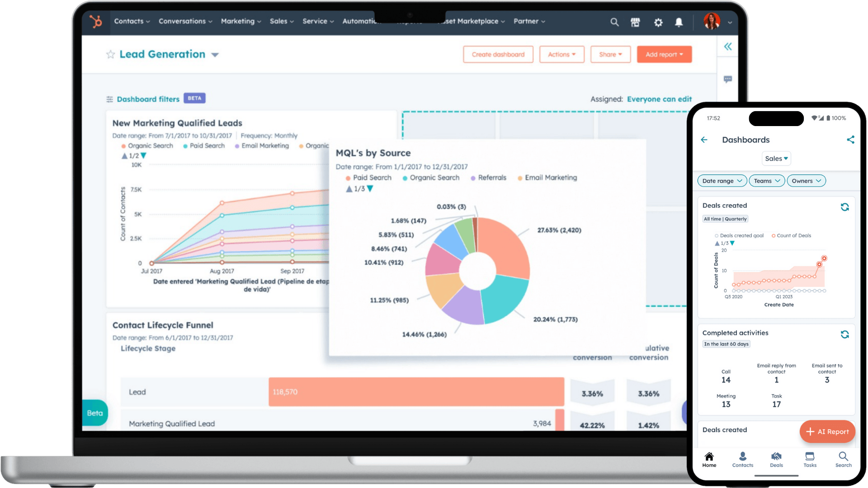
Task: Open the Sales dashboard selector
Action: click(776, 159)
